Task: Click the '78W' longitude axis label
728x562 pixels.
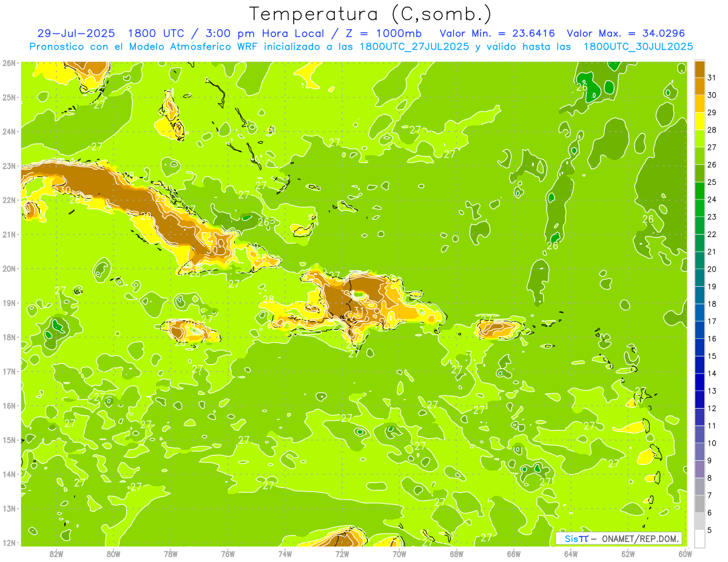Action: click(170, 554)
